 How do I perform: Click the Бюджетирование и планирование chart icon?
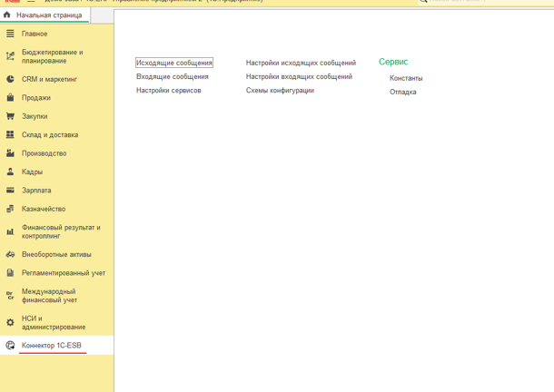coord(10,56)
